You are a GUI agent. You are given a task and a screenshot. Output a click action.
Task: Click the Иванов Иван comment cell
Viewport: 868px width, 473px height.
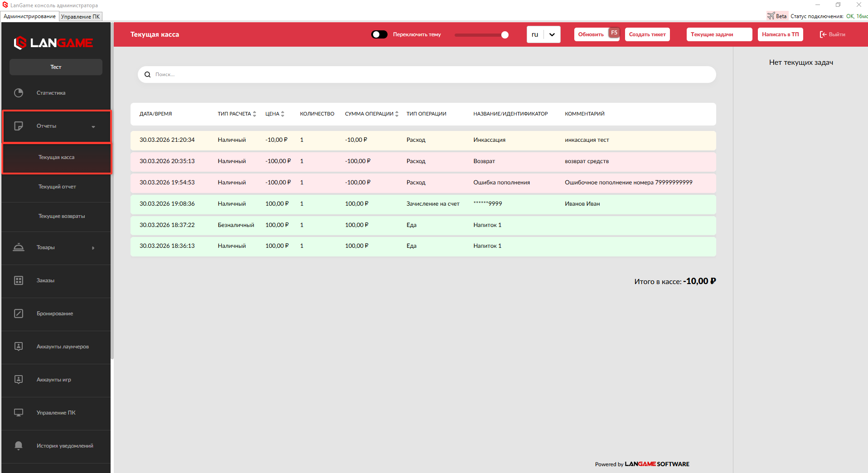(582, 204)
